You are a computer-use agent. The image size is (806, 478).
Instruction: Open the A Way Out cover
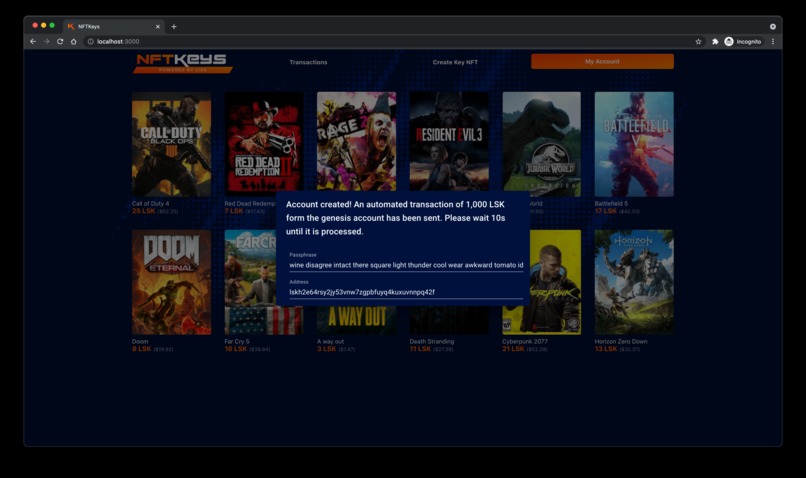[x=356, y=320]
